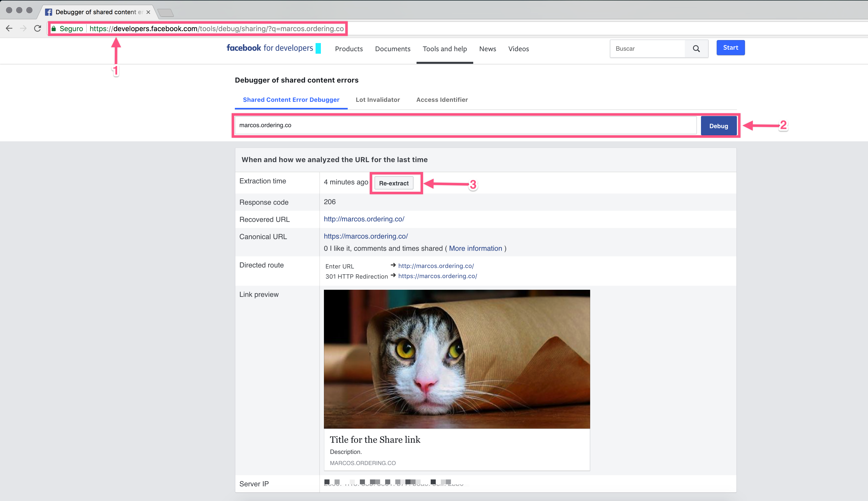868x501 pixels.
Task: Click the search magnifier icon
Action: coord(696,49)
